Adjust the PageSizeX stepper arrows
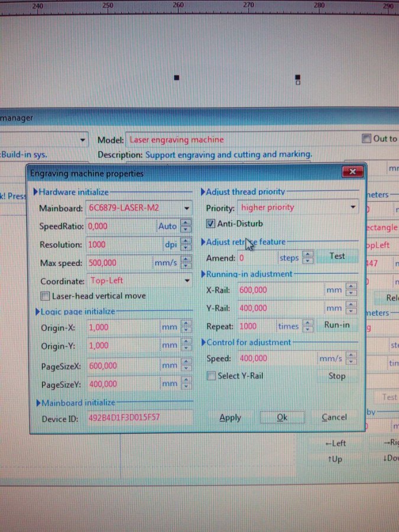This screenshot has height=532, width=399. pos(186,366)
